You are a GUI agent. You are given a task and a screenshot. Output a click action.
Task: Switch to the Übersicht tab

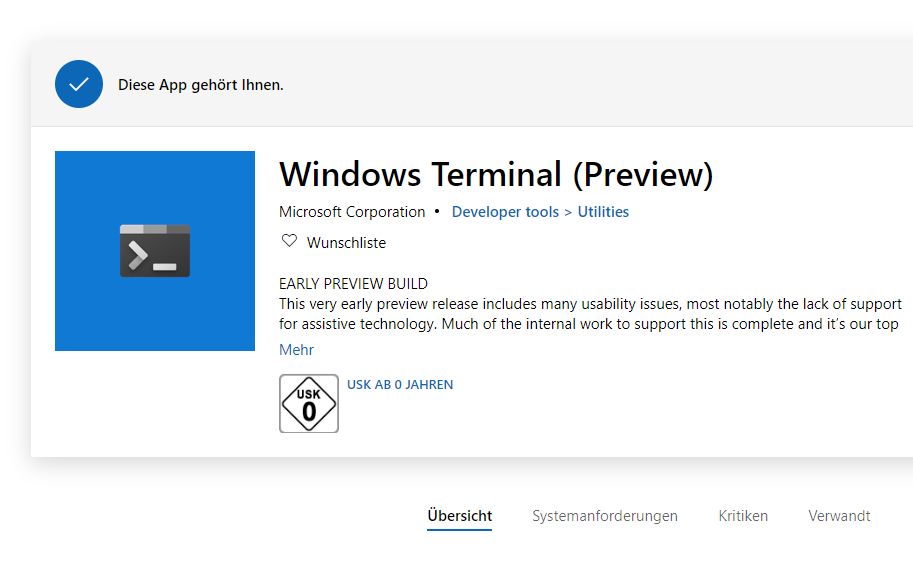(x=459, y=516)
